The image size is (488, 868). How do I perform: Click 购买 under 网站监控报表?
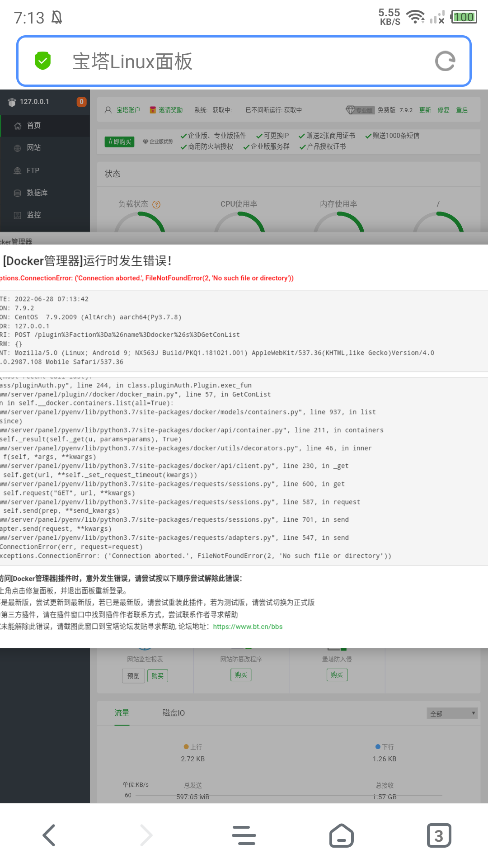click(158, 676)
